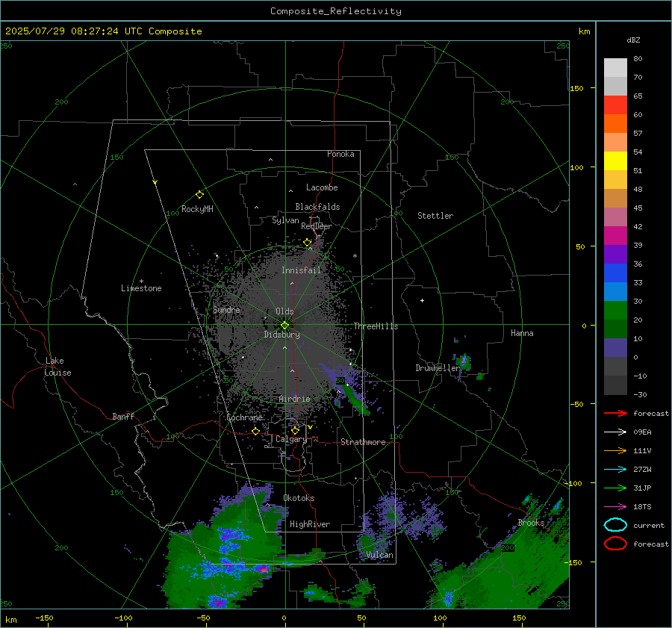The height and width of the screenshot is (628, 672).
Task: Click the strong echo cell west of Vulcan
Action: 264,569
